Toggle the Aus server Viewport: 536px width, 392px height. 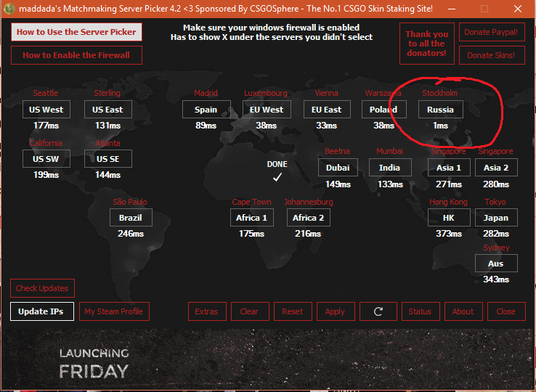496,264
